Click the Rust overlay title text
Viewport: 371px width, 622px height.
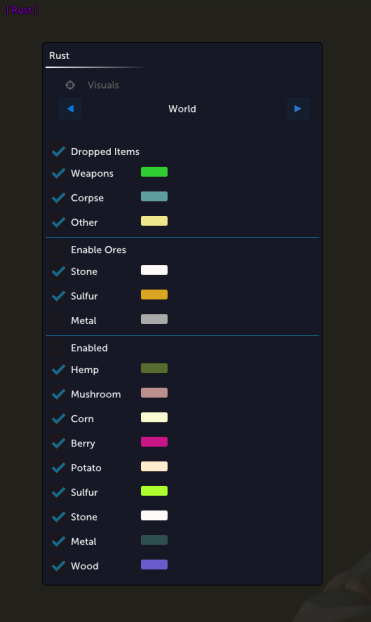point(21,10)
